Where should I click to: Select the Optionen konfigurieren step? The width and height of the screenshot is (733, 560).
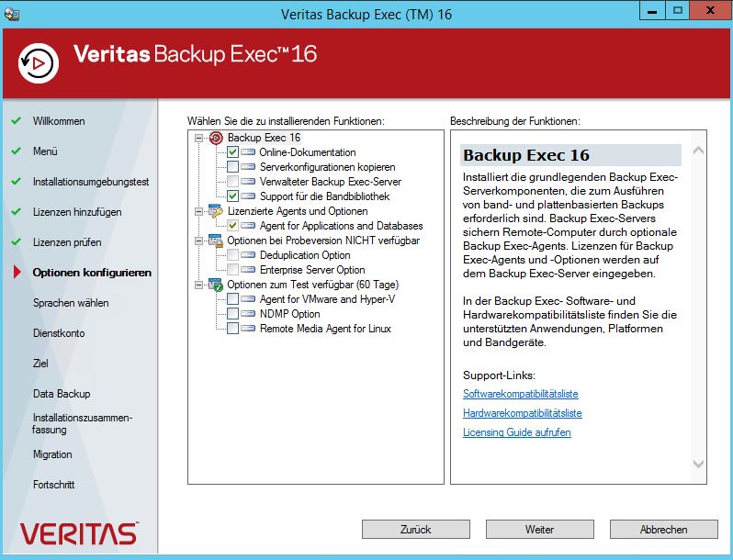92,273
